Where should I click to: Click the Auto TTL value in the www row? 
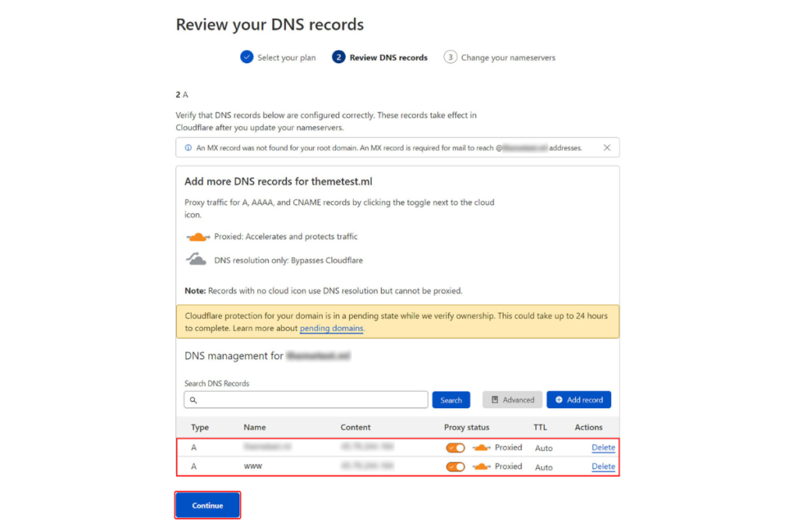[x=543, y=467]
